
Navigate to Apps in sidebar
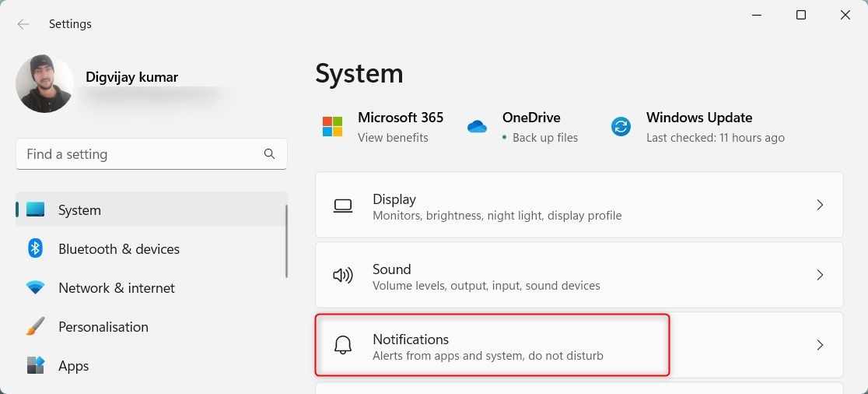73,366
